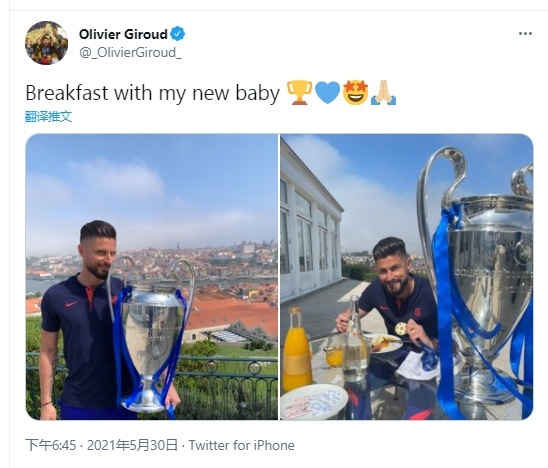This screenshot has width=548, height=468.
Task: Click the 2021年5月30日 date link
Action: (132, 445)
